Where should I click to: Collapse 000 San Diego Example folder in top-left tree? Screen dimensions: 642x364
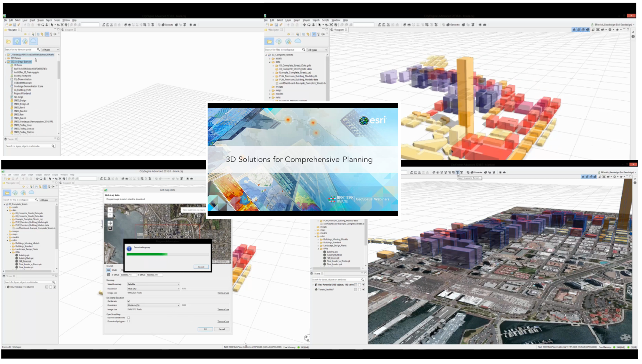[6, 62]
